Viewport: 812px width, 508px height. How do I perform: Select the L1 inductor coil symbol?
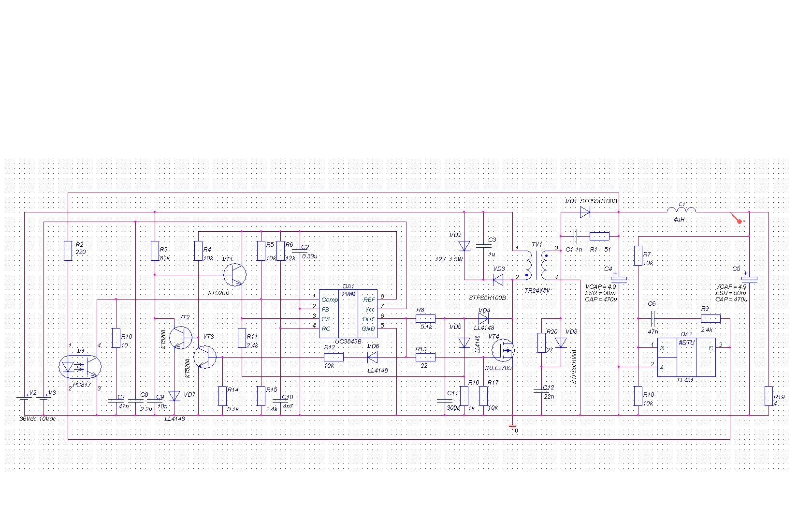[x=681, y=209]
